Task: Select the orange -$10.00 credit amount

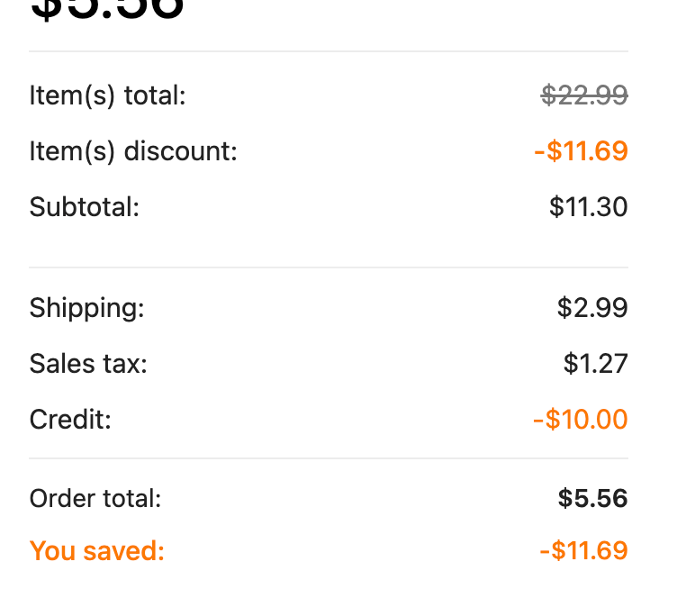Action: 581,420
